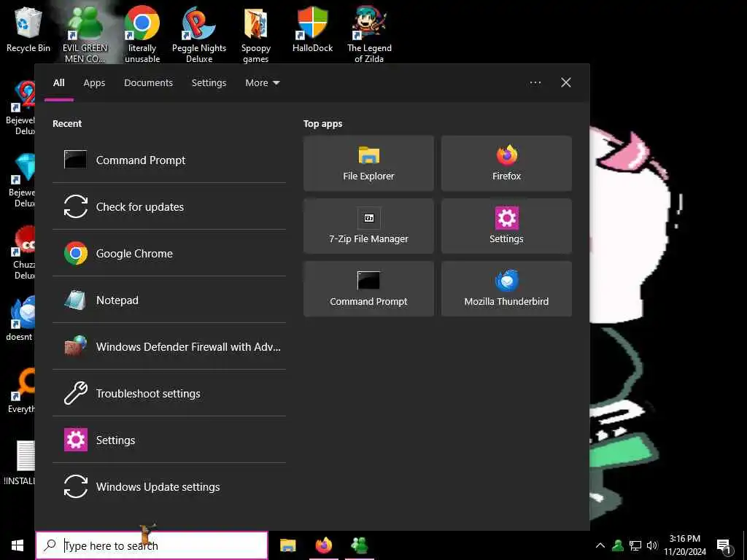Open search options three-dot menu
The image size is (747, 560).
[535, 83]
